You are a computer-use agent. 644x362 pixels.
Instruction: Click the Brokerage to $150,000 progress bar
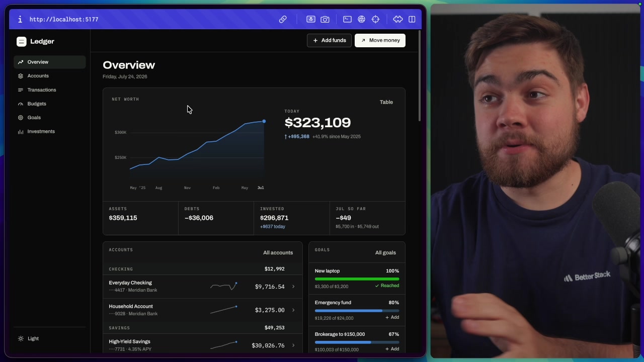tap(357, 342)
